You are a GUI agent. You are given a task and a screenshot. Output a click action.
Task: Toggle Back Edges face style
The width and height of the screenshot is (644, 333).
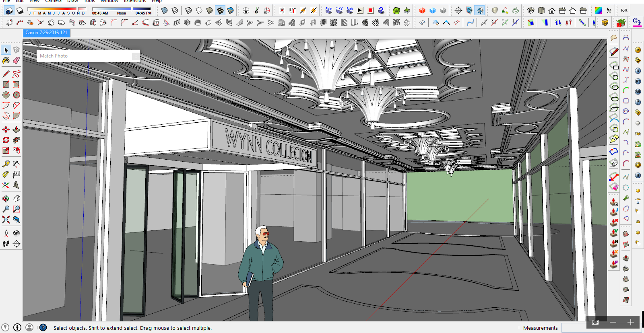(175, 10)
